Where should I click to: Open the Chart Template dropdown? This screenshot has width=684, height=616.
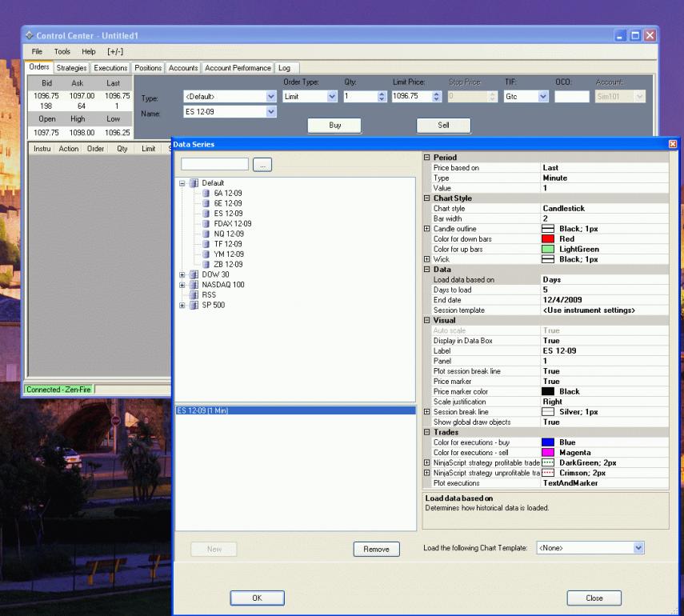[x=638, y=548]
